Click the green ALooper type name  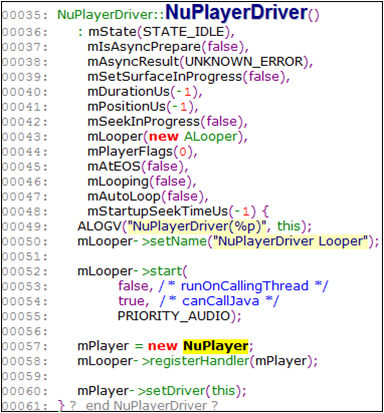pyautogui.click(x=211, y=137)
